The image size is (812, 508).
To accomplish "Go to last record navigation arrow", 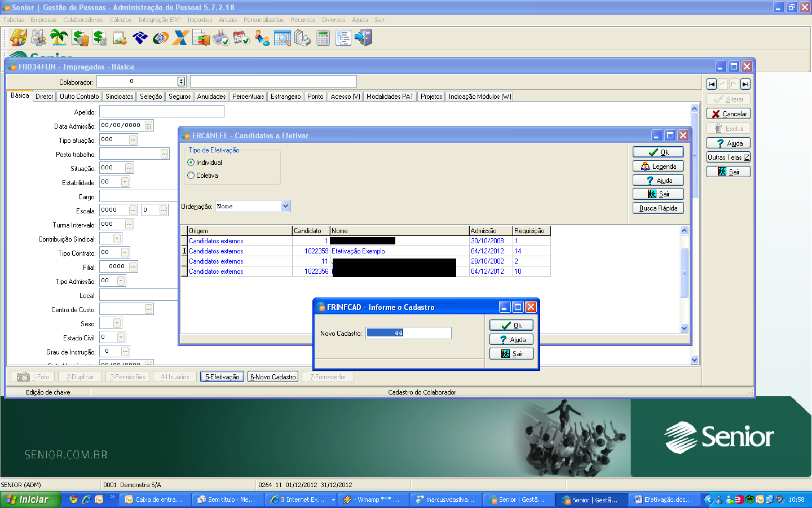I will [745, 84].
